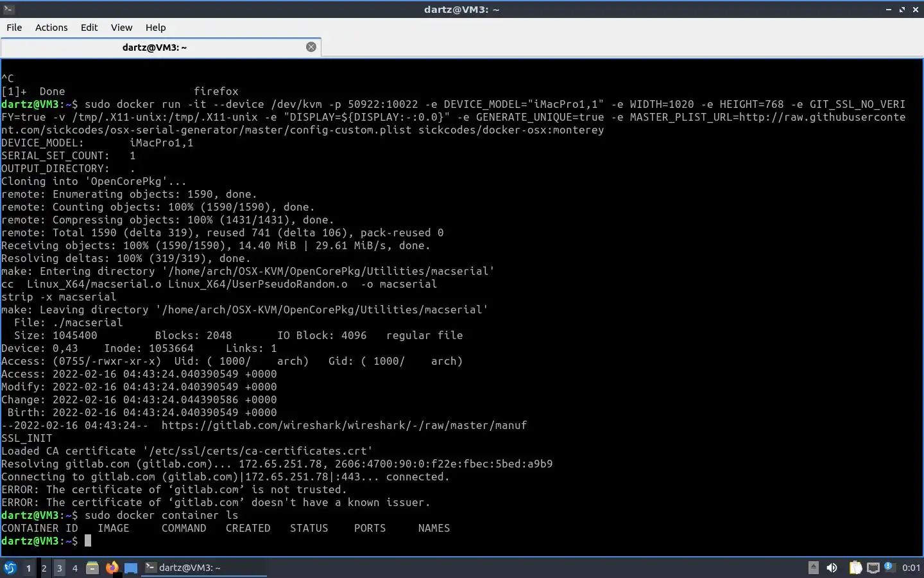The width and height of the screenshot is (924, 578).
Task: Click the 'PORTS' column header text
Action: pos(370,528)
